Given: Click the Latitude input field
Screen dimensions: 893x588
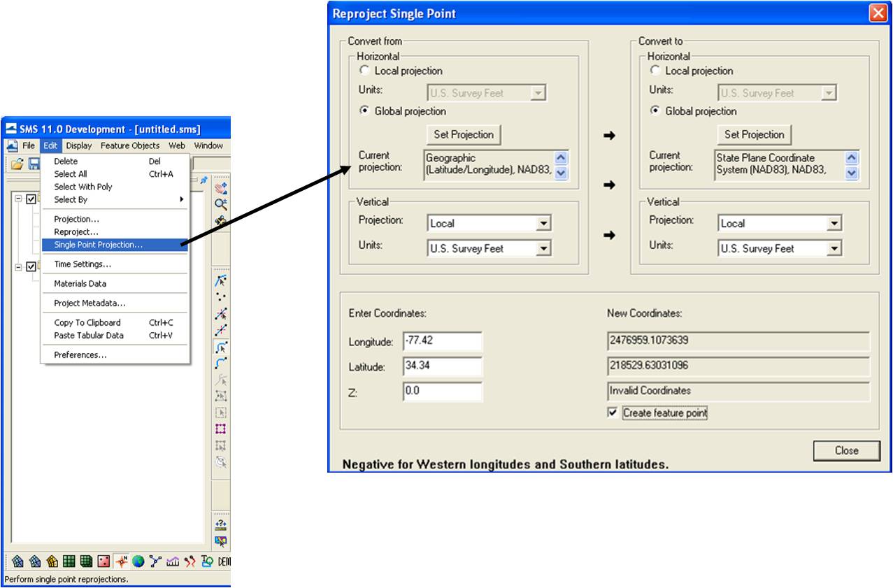Looking at the screenshot, I should coord(443,366).
